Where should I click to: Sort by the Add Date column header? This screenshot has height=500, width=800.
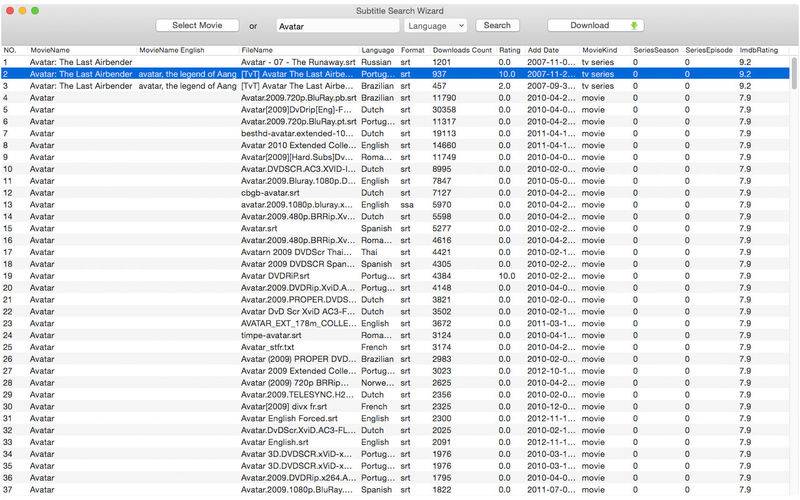pyautogui.click(x=543, y=50)
